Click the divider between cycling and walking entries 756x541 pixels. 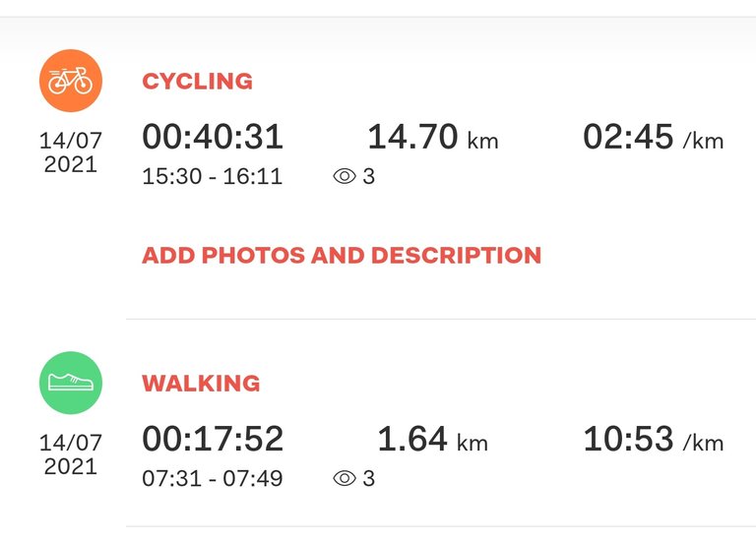click(x=441, y=319)
